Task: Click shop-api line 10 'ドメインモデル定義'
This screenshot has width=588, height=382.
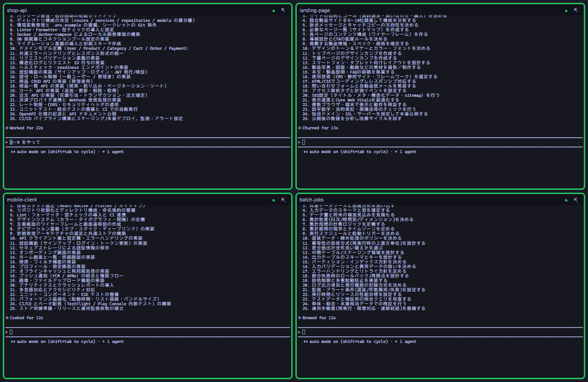Action: pyautogui.click(x=99, y=48)
